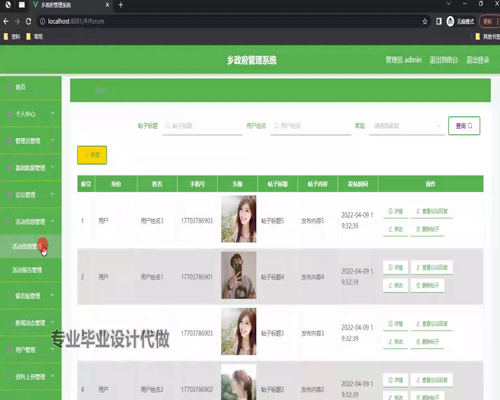Open 详情 for 帖子标题4 row
Viewport: 500px width, 400px height.
395,268
